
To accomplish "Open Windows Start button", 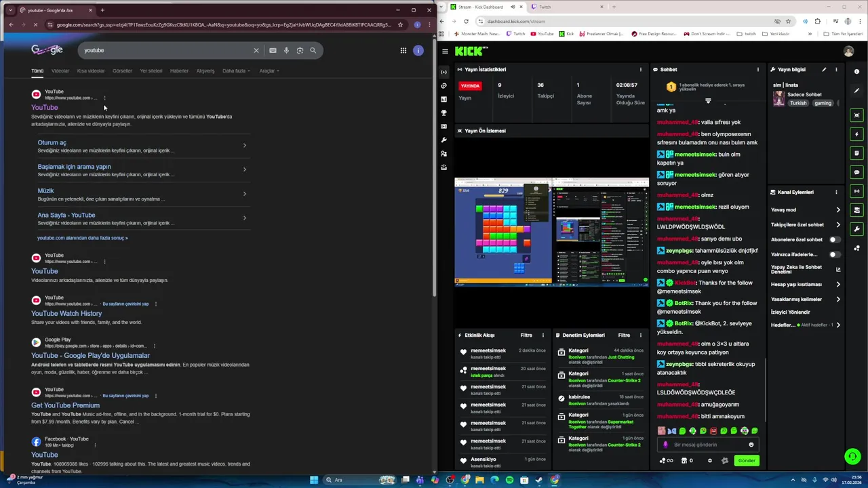I will [314, 480].
